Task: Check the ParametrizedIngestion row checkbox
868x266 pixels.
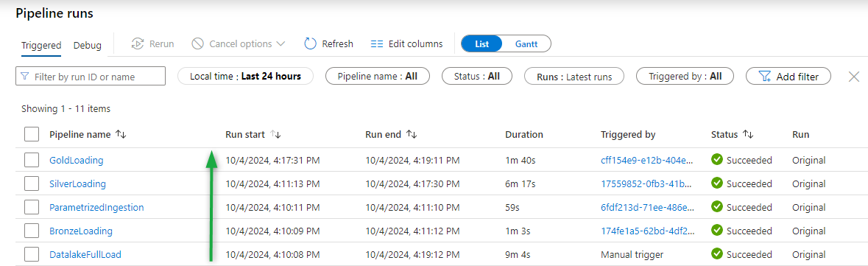Action: 32,207
